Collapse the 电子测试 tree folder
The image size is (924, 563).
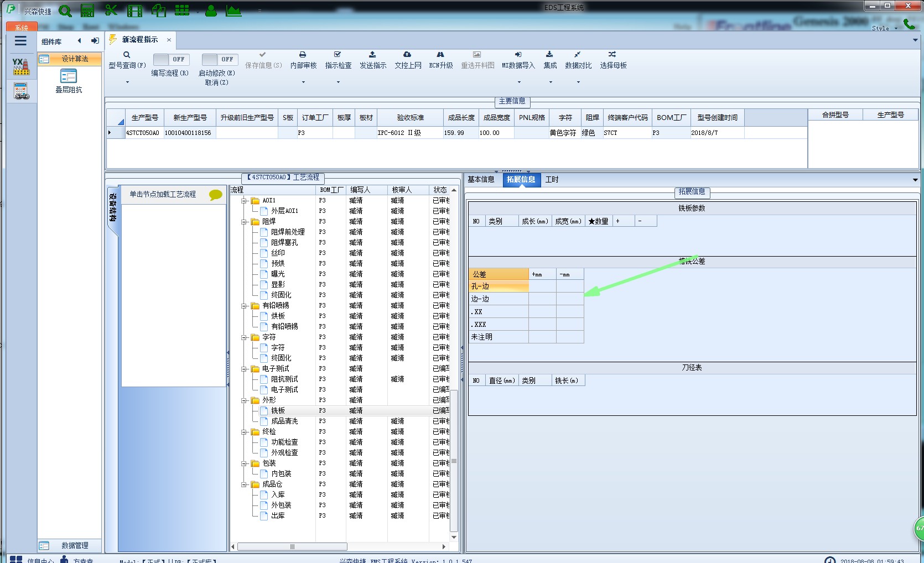(244, 369)
